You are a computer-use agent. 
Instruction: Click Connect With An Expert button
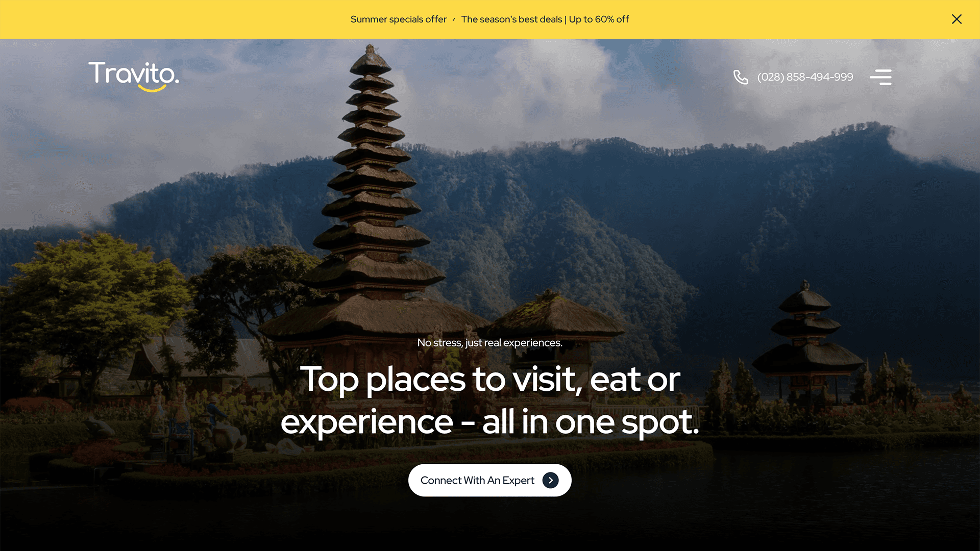pos(489,480)
